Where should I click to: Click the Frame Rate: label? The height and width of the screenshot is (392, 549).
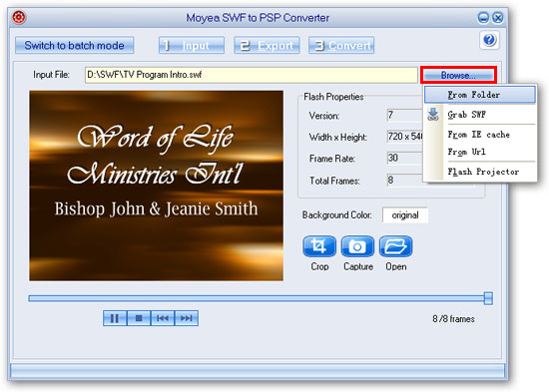pyautogui.click(x=332, y=159)
